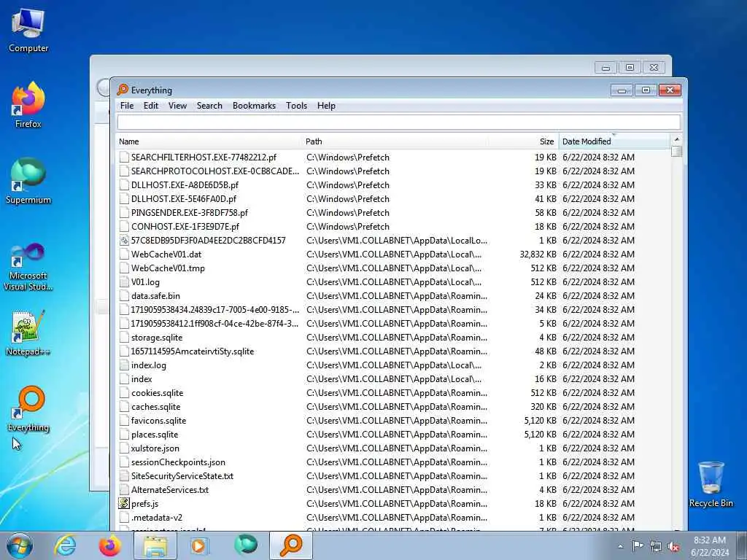Image resolution: width=747 pixels, height=560 pixels.
Task: Select data.safe.bin file
Action: click(x=155, y=296)
